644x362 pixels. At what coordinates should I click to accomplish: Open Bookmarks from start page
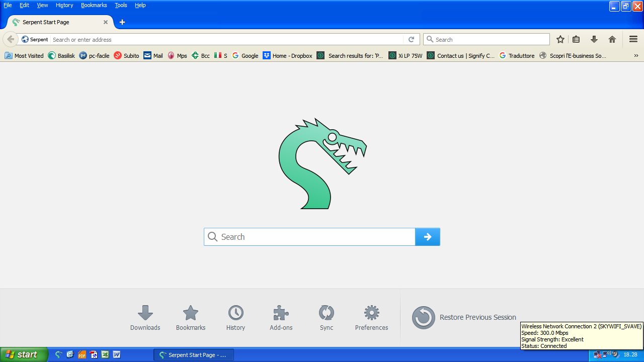pyautogui.click(x=191, y=318)
